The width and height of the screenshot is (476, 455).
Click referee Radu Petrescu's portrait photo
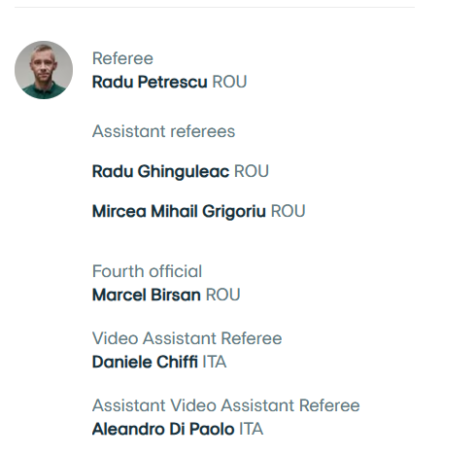(x=44, y=70)
